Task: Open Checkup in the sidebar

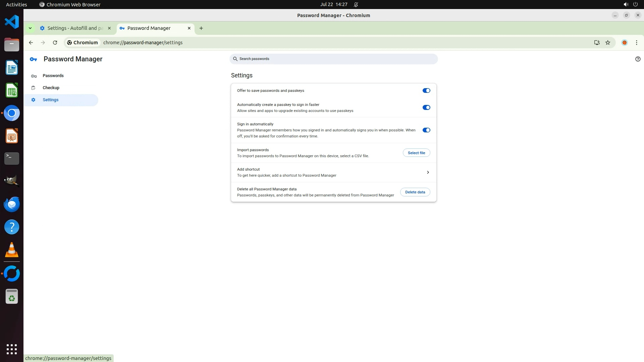Action: pos(51,88)
